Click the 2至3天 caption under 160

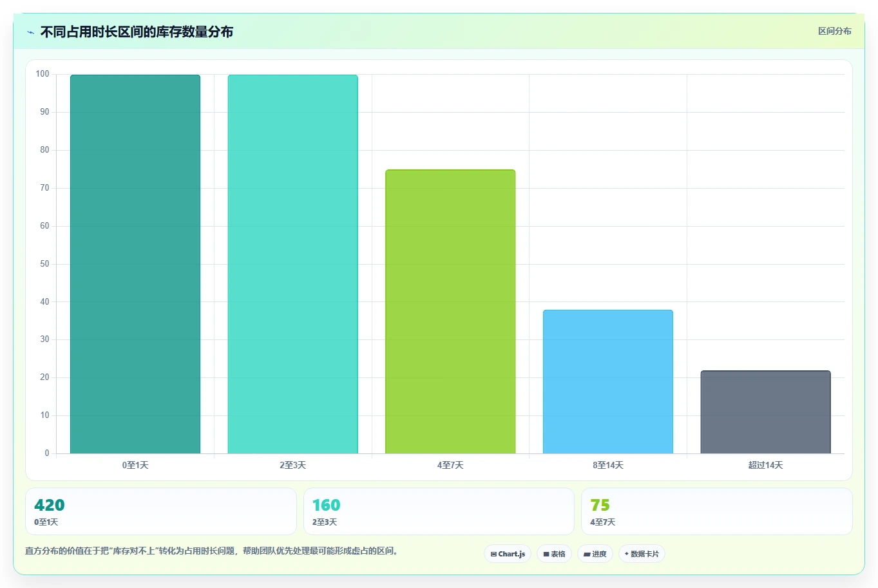[x=325, y=522]
